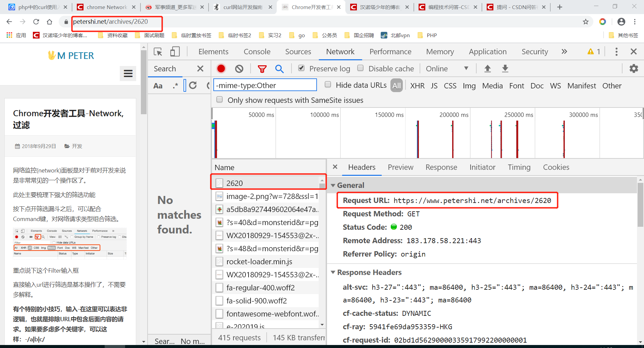Toggle the red filter funnel icon
Image resolution: width=644 pixels, height=348 pixels.
click(x=262, y=69)
